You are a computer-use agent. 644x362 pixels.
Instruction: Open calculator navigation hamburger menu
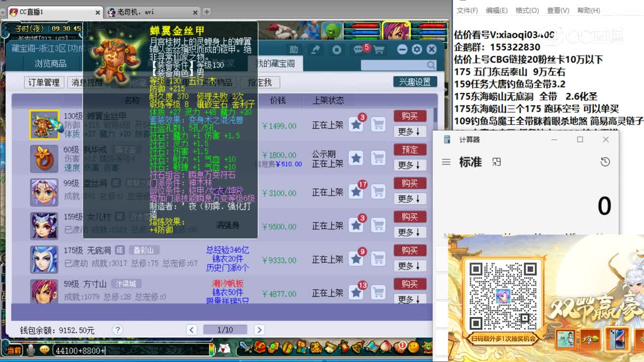tap(446, 162)
